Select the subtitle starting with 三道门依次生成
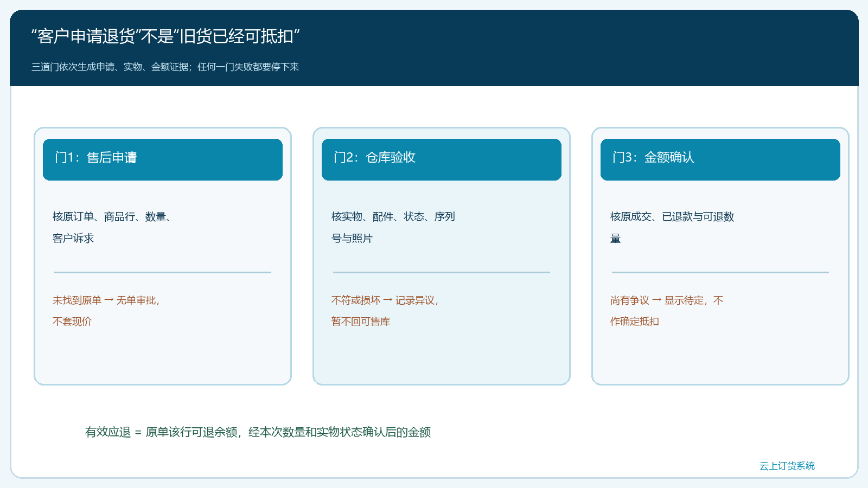 pyautogui.click(x=165, y=67)
